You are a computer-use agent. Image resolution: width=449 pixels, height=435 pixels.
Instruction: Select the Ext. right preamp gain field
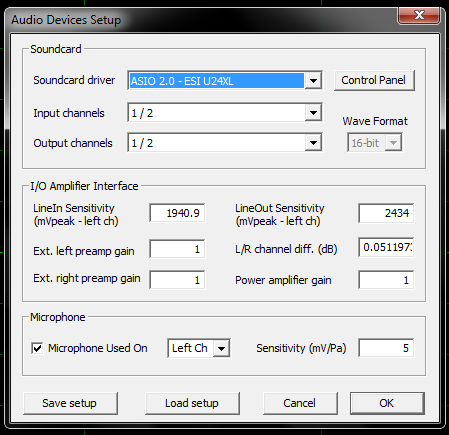pyautogui.click(x=177, y=279)
